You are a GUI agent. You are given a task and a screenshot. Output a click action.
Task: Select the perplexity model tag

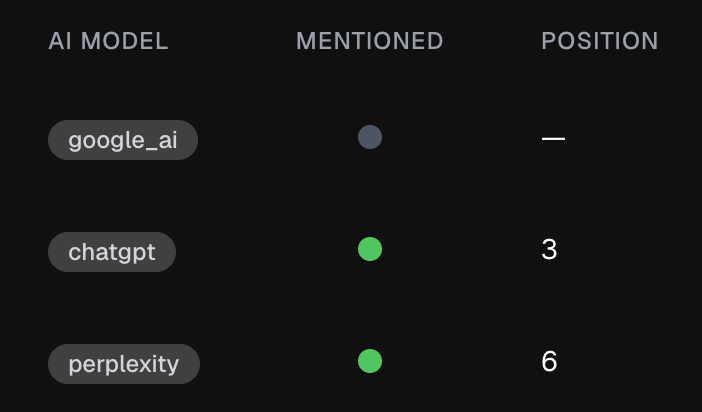pos(124,364)
